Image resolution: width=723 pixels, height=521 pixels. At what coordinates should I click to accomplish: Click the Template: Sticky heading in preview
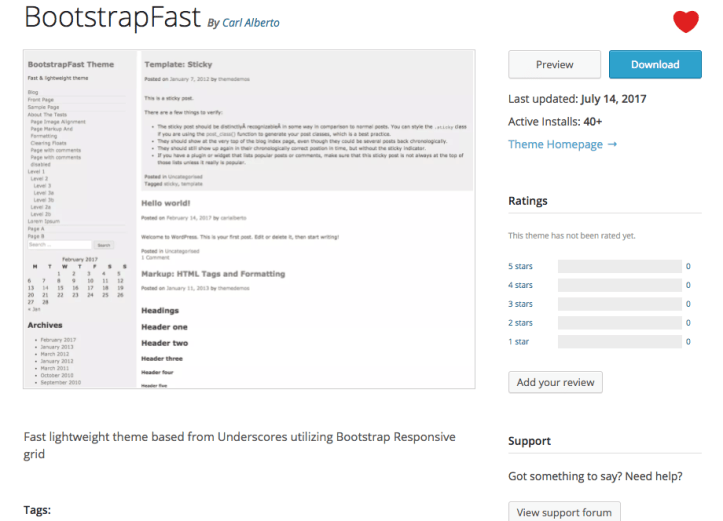(178, 65)
